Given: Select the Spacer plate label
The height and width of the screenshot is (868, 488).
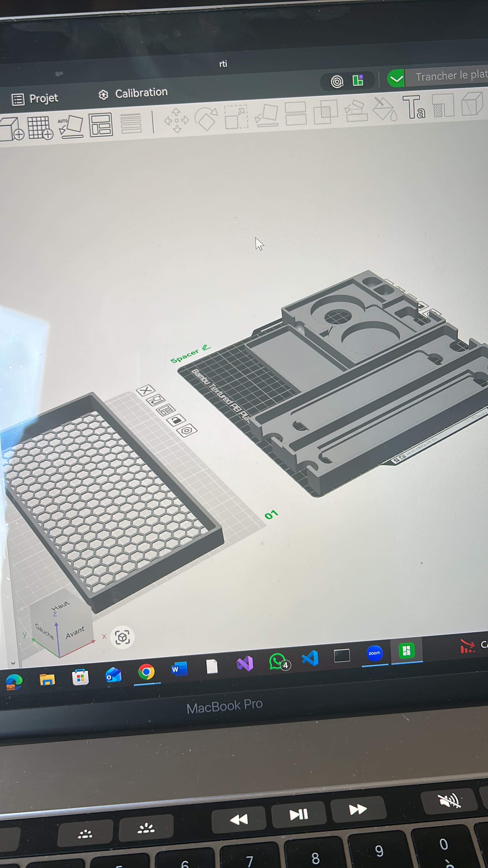Looking at the screenshot, I should (x=185, y=356).
